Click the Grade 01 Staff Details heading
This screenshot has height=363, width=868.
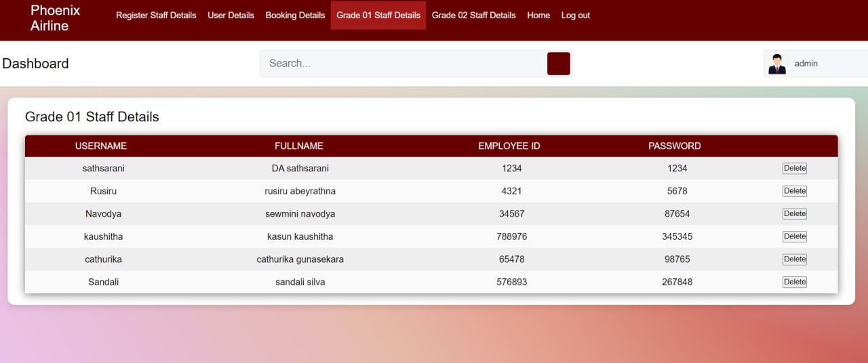point(92,116)
